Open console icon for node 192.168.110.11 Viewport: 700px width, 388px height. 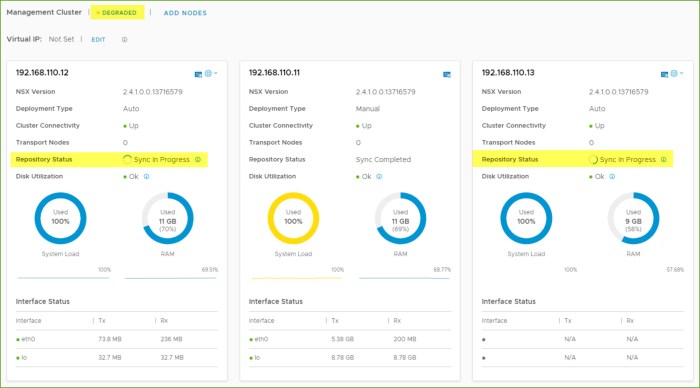(446, 74)
